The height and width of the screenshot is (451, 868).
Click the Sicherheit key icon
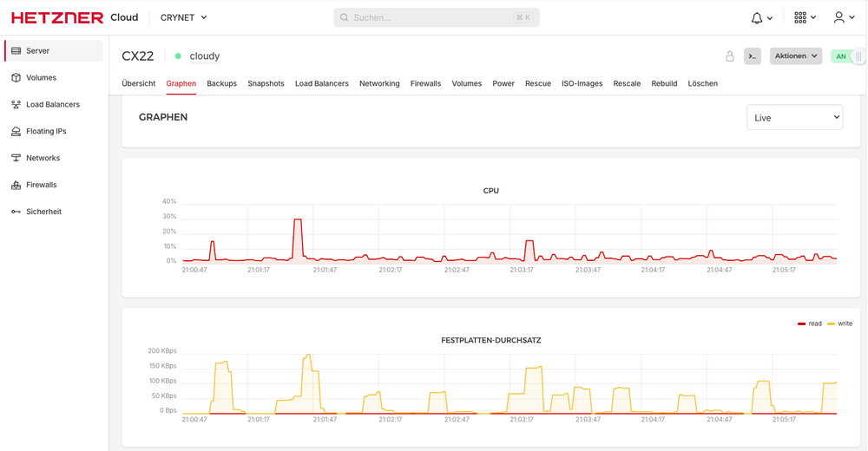click(16, 212)
